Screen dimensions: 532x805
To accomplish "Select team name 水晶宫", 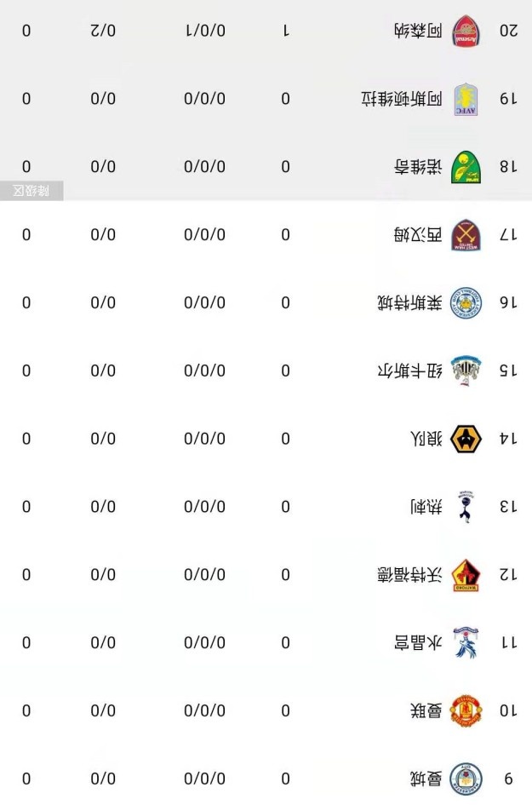I will click(418, 643).
